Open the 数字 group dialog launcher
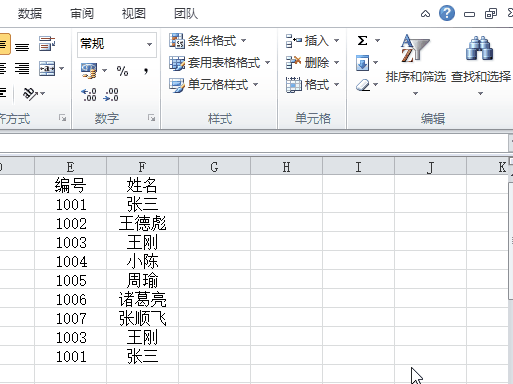The width and height of the screenshot is (513, 384). (x=152, y=118)
